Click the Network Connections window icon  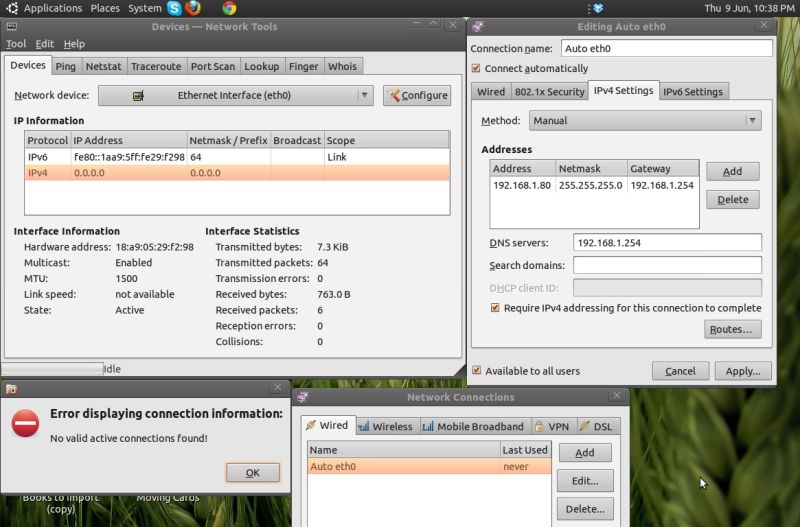[x=303, y=397]
